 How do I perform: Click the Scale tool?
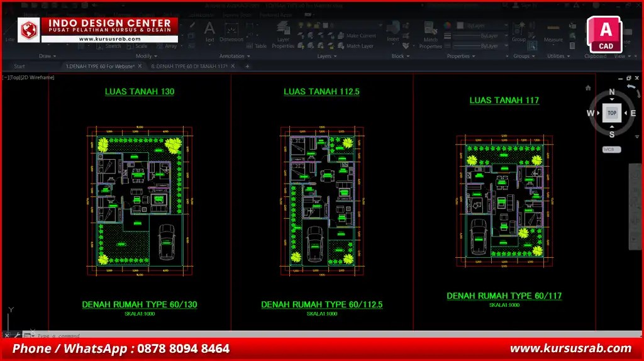pyautogui.click(x=137, y=46)
